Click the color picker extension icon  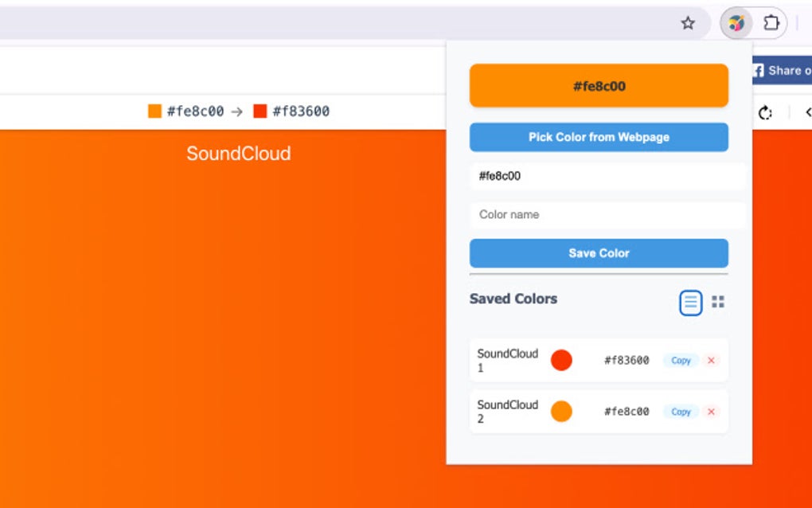[x=736, y=24]
